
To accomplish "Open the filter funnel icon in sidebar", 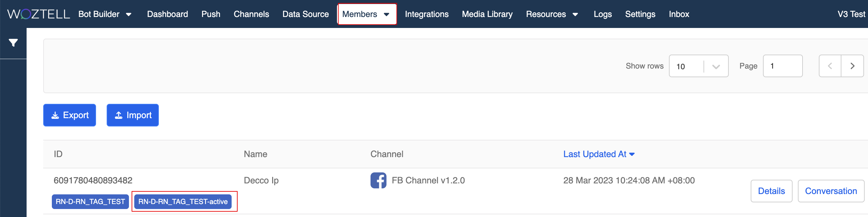I will coord(13,43).
